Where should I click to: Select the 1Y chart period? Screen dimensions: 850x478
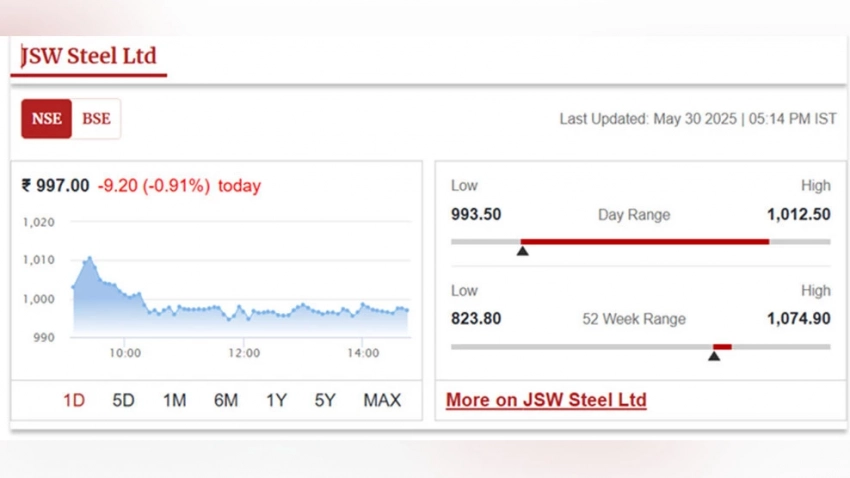tap(276, 401)
